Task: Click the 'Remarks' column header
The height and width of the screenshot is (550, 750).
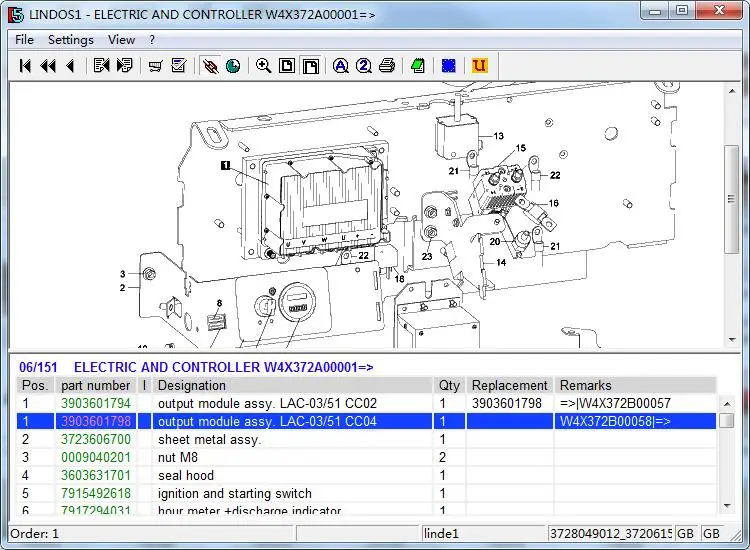Action: [x=635, y=385]
